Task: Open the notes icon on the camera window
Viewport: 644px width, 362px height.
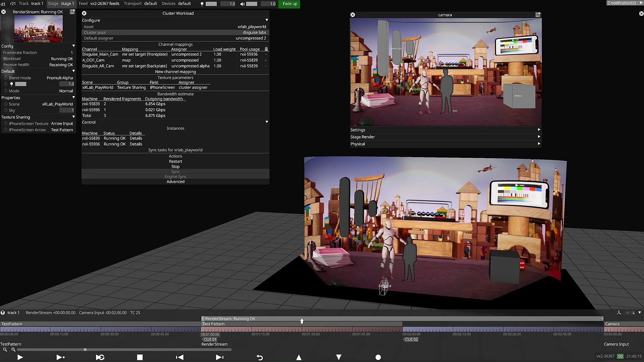Action: 538,14
